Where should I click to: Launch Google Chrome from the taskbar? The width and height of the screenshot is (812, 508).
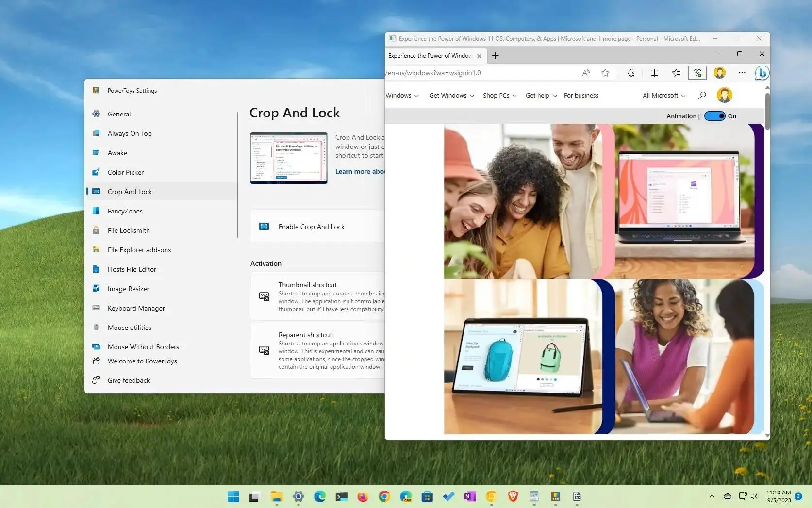pyautogui.click(x=384, y=496)
